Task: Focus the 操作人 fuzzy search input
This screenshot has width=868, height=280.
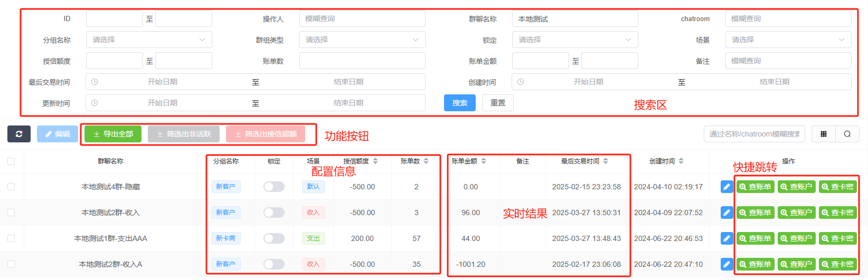Action: pos(362,18)
